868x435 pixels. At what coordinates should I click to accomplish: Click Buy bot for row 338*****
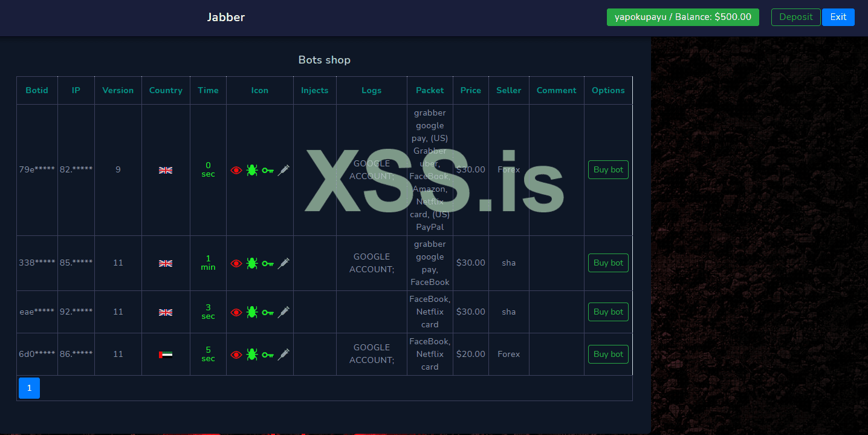(x=608, y=263)
